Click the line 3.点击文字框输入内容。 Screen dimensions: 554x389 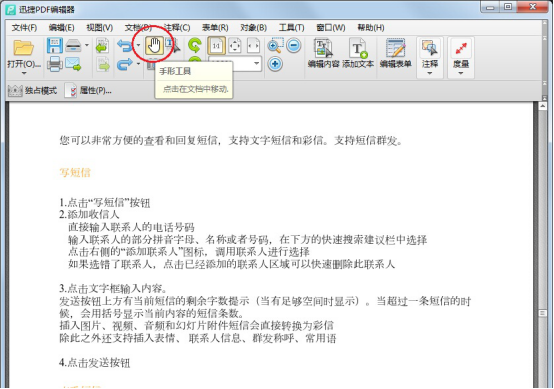pyautogui.click(x=113, y=289)
